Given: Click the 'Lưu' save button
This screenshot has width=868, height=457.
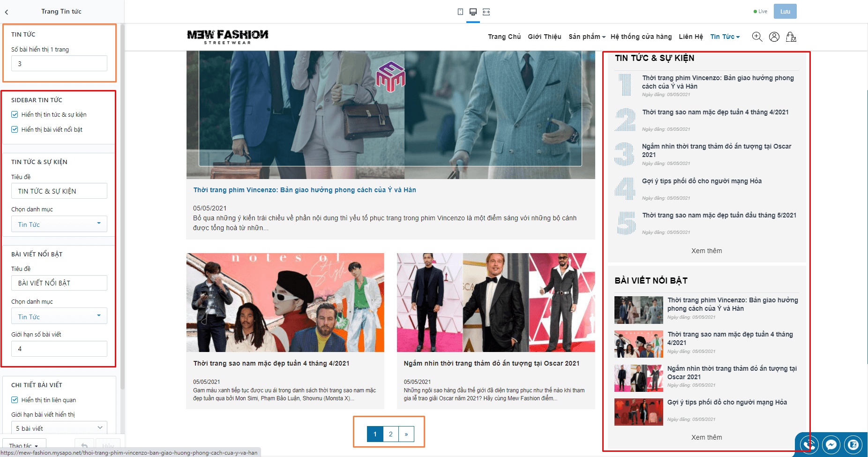Looking at the screenshot, I should [785, 11].
